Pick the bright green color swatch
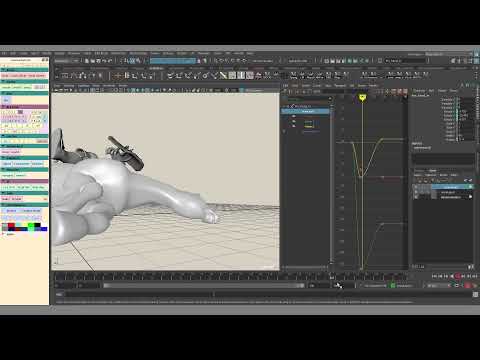Viewport: 480px width, 360px height. point(31,226)
